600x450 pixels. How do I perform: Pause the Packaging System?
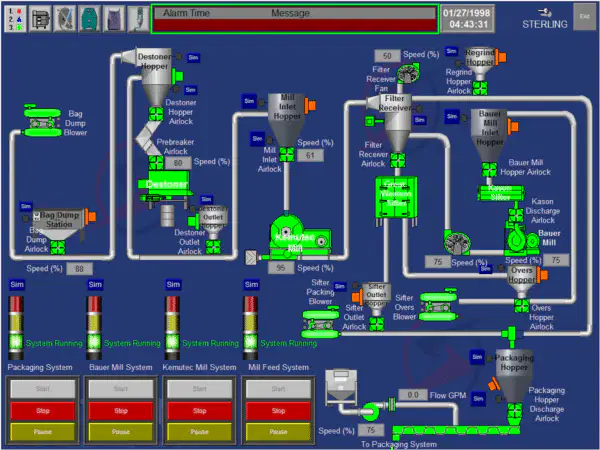pos(42,432)
